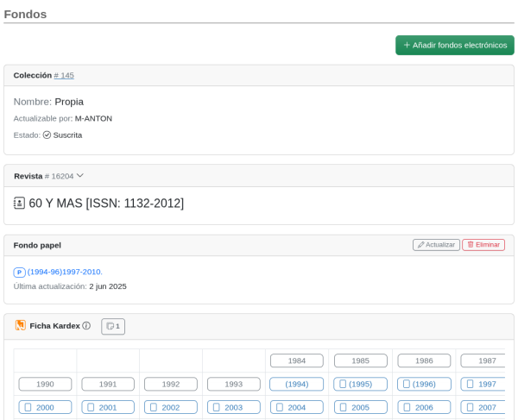Screen dimensions: 518x420
Task: Select the 1984 year cell
Action: (297, 360)
